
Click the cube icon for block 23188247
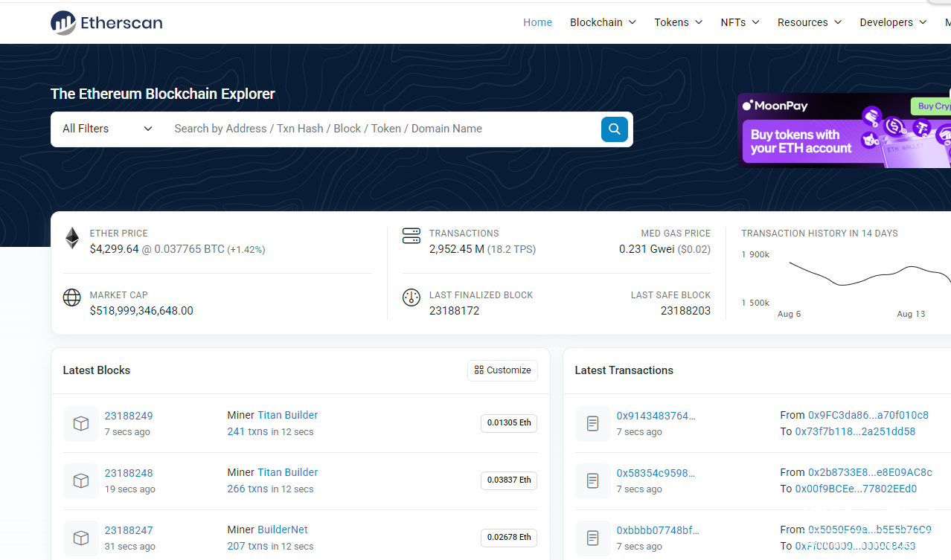coord(81,538)
